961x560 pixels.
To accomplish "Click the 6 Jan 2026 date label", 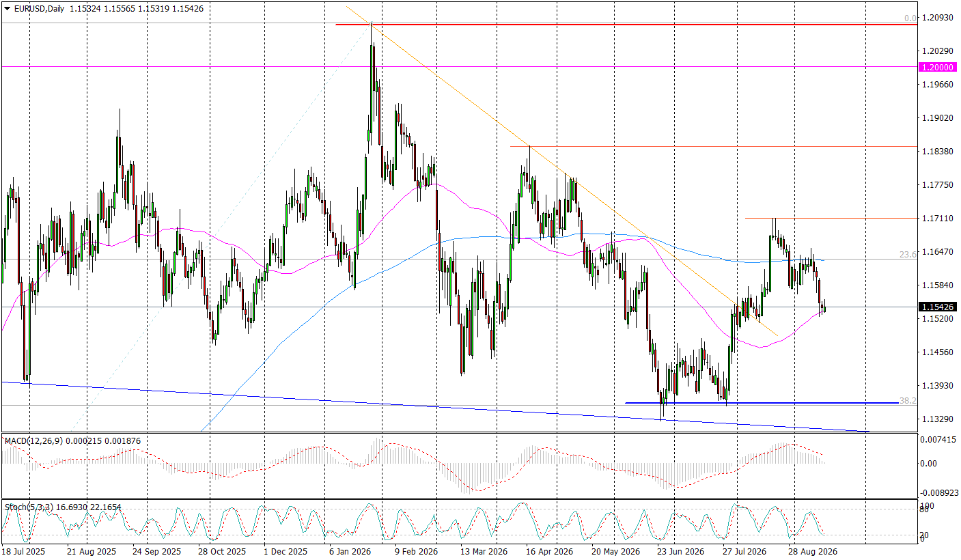I will [350, 550].
